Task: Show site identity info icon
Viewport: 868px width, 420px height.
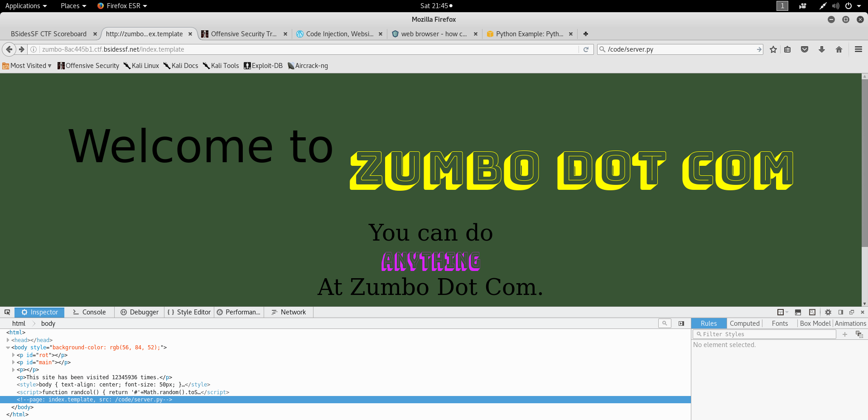Action: pyautogui.click(x=34, y=49)
